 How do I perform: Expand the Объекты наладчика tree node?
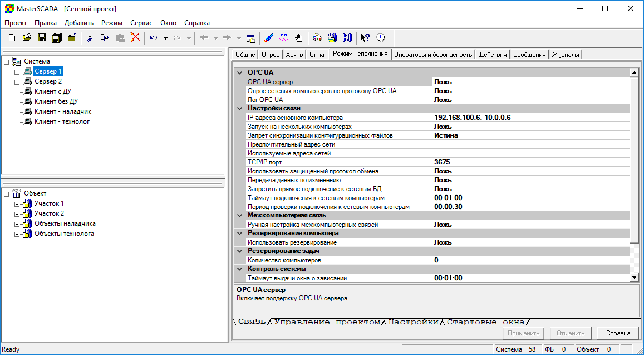[x=17, y=224]
